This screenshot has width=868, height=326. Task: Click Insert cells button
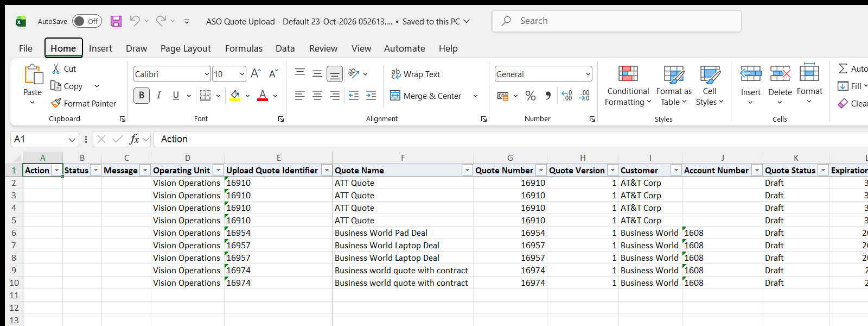tap(751, 86)
